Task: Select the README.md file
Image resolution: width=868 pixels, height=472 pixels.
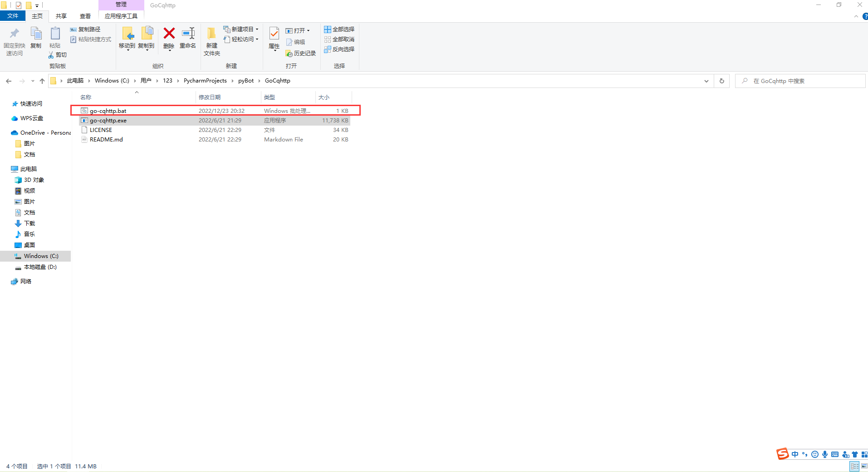Action: click(x=215, y=140)
